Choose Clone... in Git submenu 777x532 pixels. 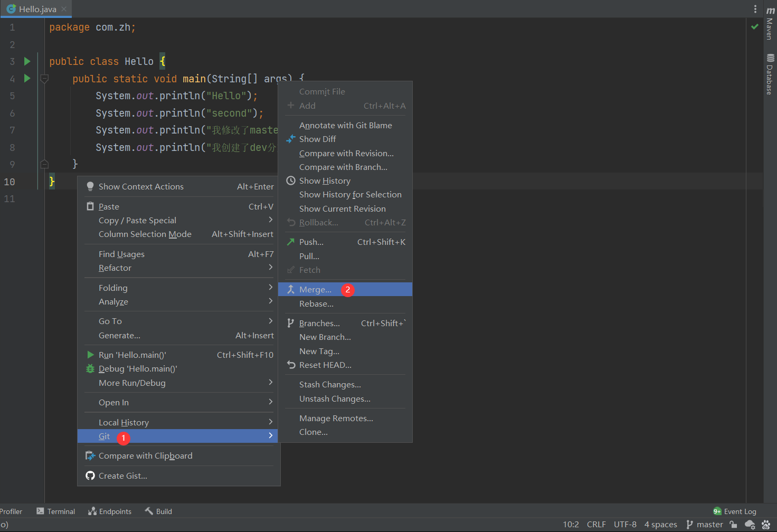point(345,432)
